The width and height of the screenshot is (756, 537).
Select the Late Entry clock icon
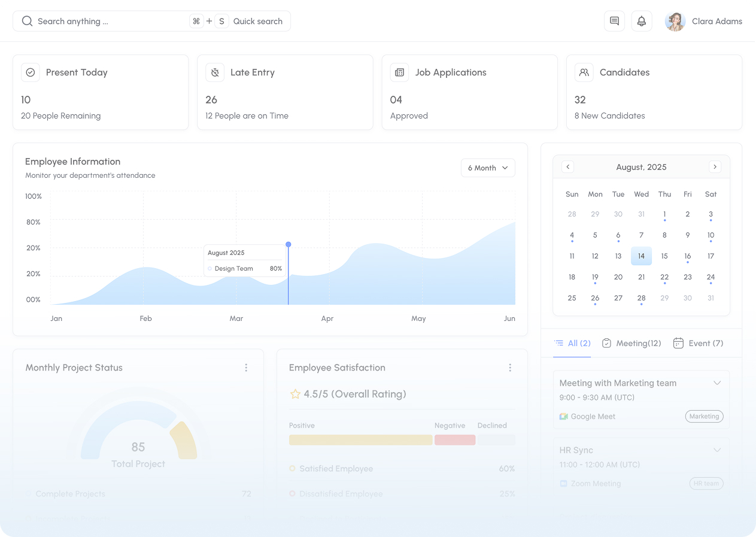(x=215, y=72)
